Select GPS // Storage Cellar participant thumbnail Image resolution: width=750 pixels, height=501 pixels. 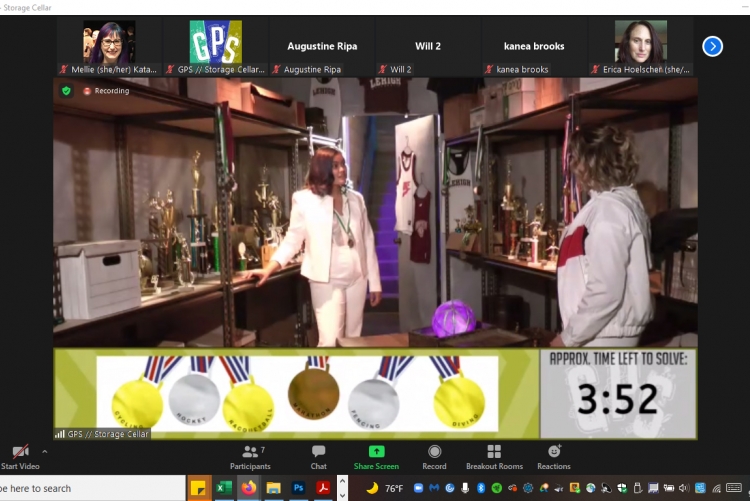(215, 46)
